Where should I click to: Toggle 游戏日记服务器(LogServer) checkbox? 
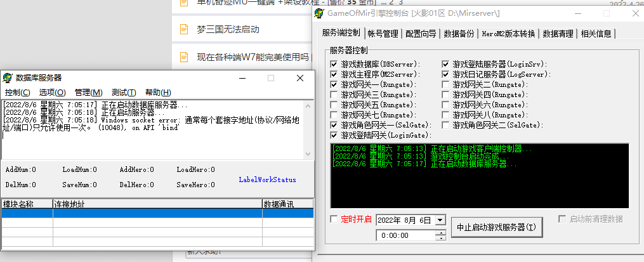pos(445,74)
